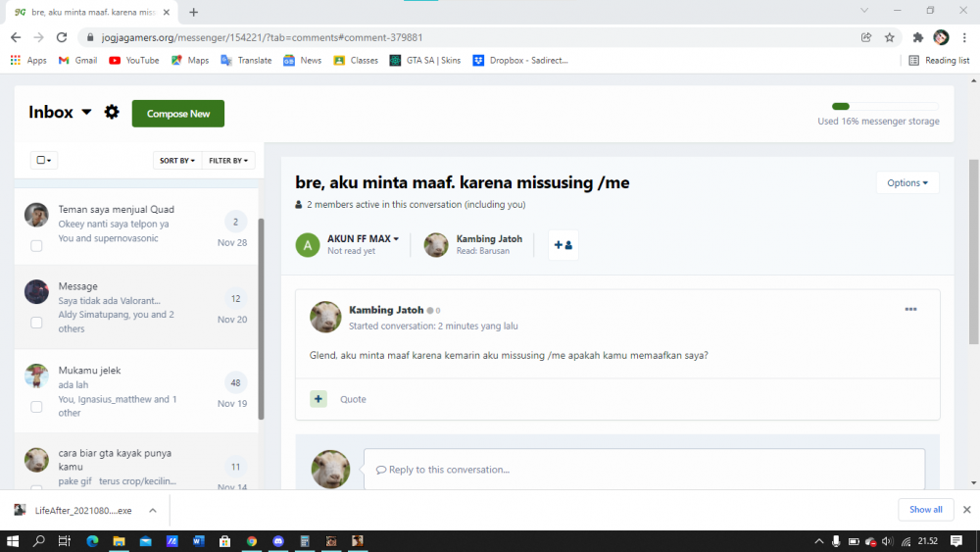Open Windows Start menu
Viewport: 980px width, 552px height.
[13, 541]
